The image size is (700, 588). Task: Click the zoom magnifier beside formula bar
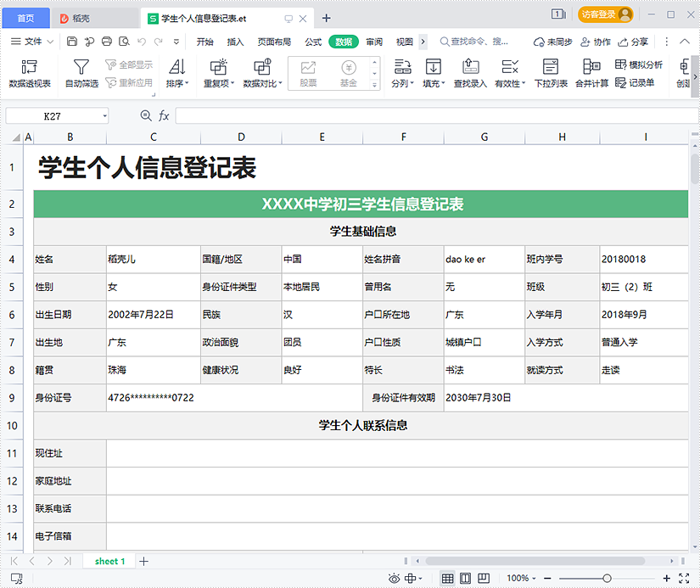146,116
